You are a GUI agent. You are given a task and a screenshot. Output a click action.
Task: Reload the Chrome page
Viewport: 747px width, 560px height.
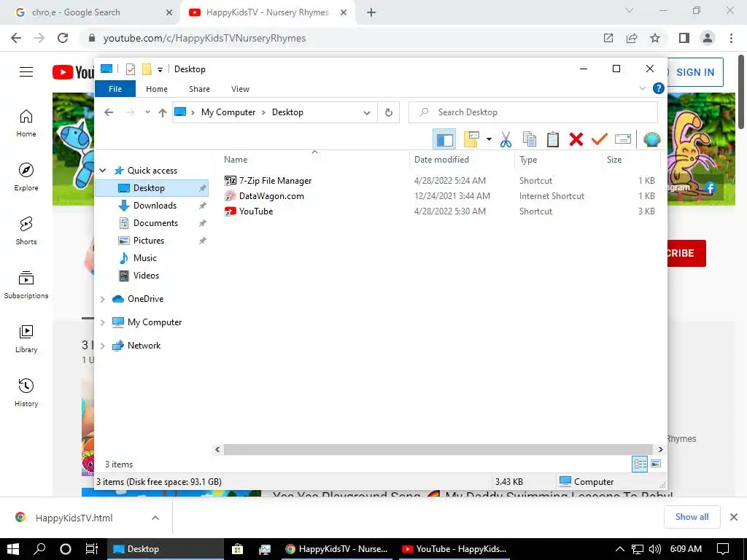click(x=63, y=38)
